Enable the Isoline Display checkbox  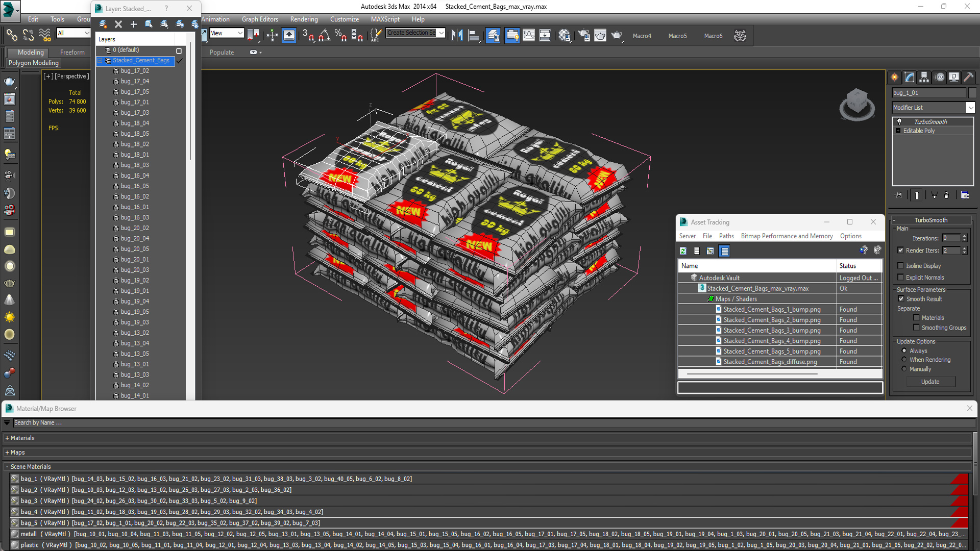[x=900, y=265]
